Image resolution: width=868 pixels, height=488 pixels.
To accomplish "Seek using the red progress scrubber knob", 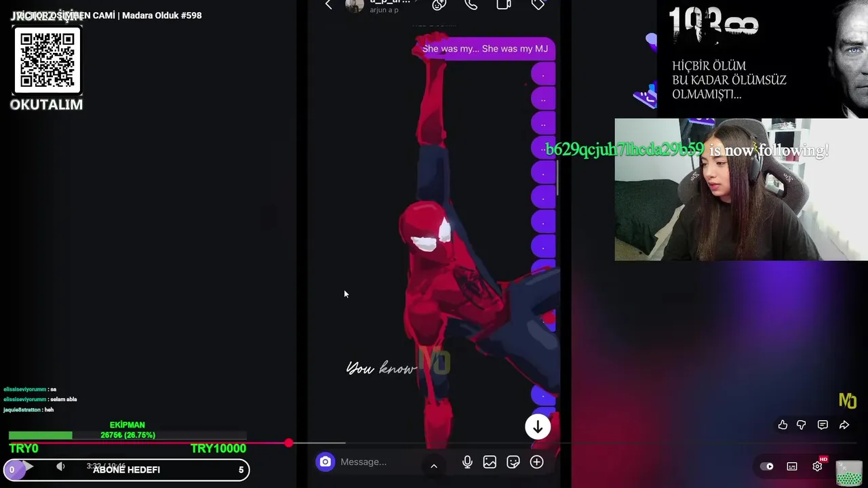I will [289, 443].
